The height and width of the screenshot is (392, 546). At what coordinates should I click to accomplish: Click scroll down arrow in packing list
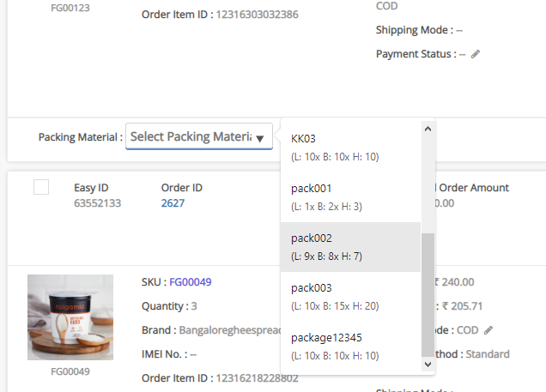(x=428, y=365)
